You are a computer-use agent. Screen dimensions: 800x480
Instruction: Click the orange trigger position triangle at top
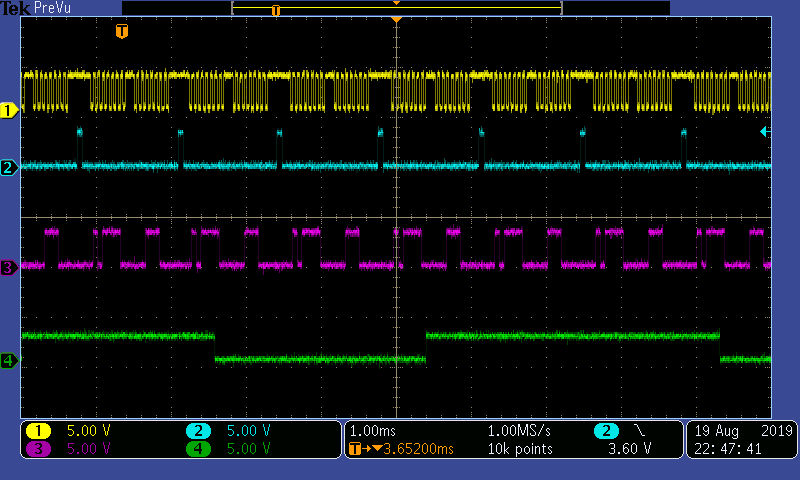(x=396, y=19)
